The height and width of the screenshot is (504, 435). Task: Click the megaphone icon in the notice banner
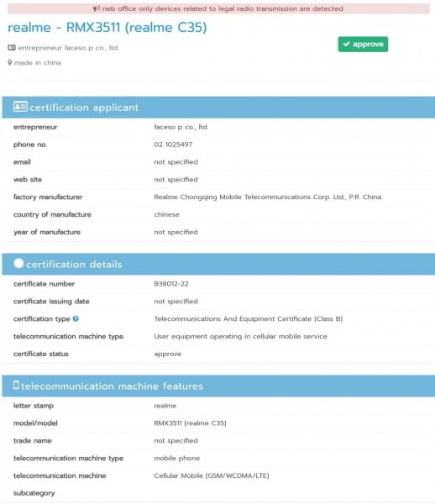click(x=97, y=8)
